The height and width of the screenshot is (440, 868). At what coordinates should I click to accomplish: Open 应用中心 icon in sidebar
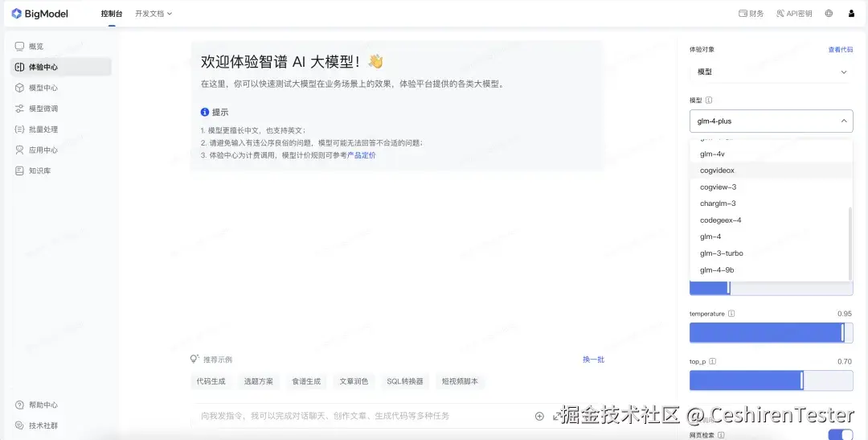[x=19, y=150]
